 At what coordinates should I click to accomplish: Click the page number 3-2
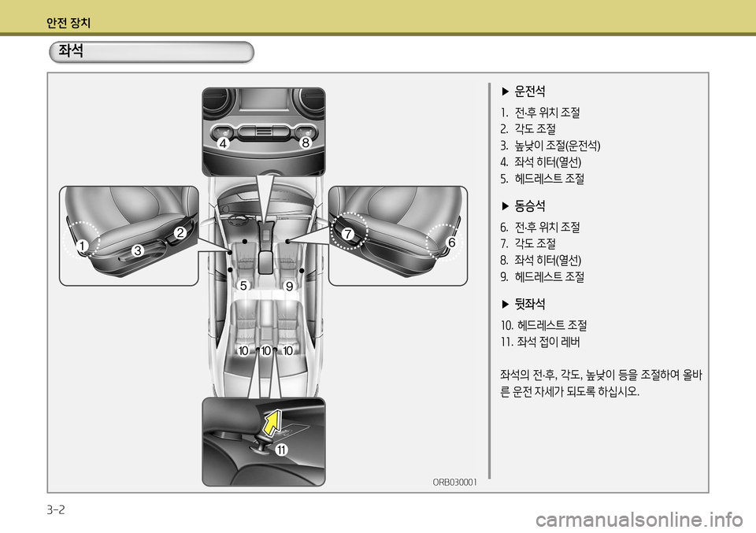(55, 510)
